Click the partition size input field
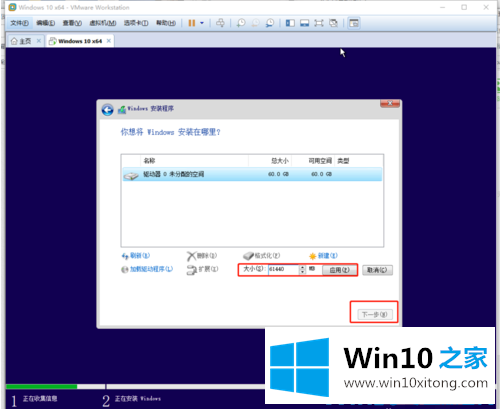Image resolution: width=500 pixels, height=409 pixels. 284,269
